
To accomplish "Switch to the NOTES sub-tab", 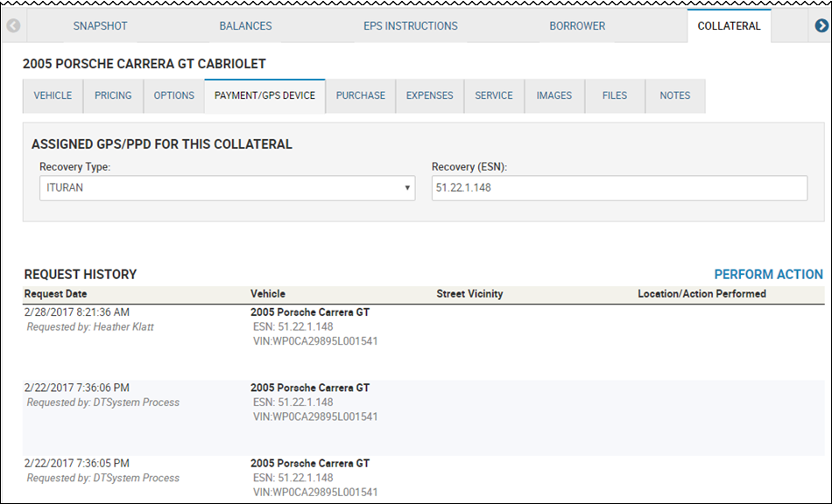I will 675,96.
